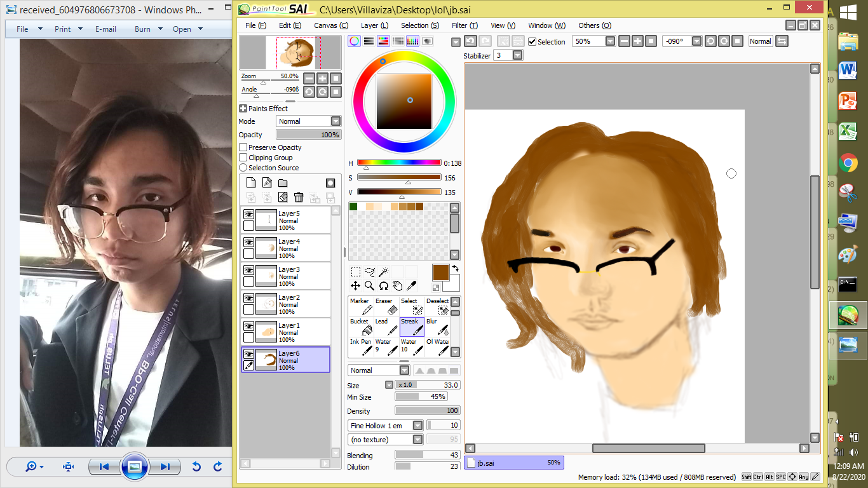Undo the last stroke in toolbar
Image resolution: width=868 pixels, height=488 pixels.
470,41
